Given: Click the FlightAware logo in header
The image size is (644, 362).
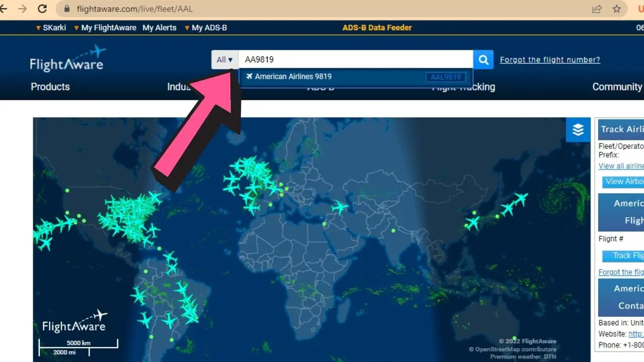Looking at the screenshot, I should pos(67,59).
